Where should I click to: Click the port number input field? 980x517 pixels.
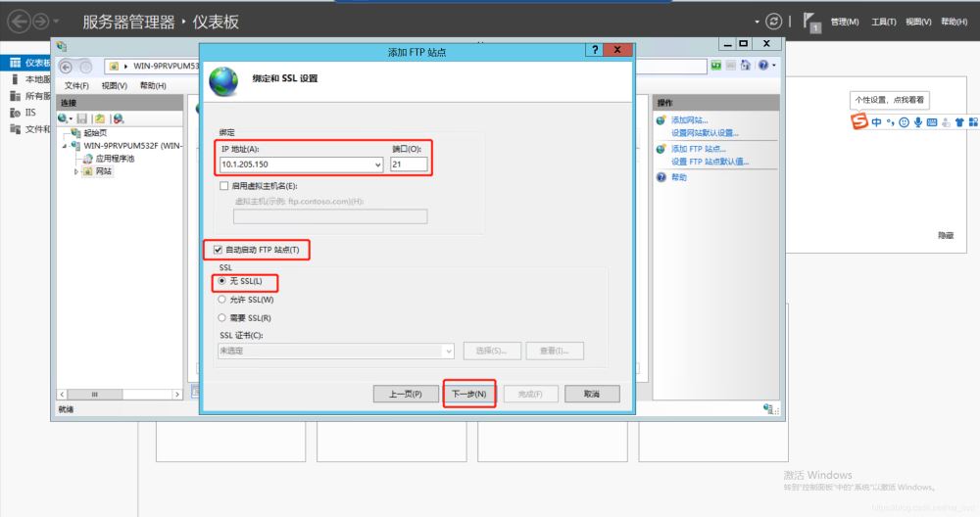pyautogui.click(x=409, y=164)
